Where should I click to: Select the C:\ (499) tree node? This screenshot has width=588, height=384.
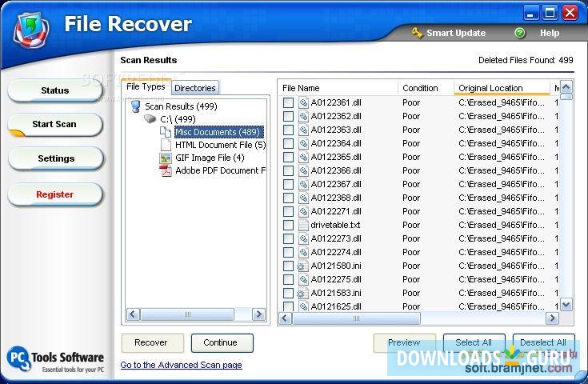click(178, 119)
